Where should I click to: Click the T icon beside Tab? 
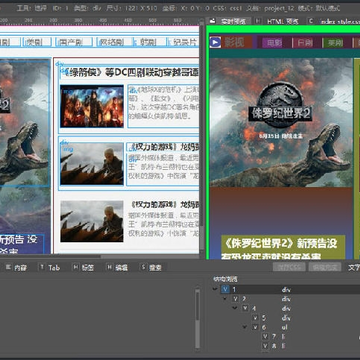[42, 267]
